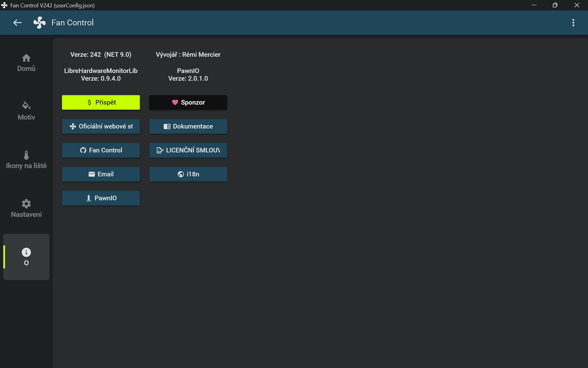Go to the Domů home page
Viewport: 588px width, 368px height.
coord(26,63)
